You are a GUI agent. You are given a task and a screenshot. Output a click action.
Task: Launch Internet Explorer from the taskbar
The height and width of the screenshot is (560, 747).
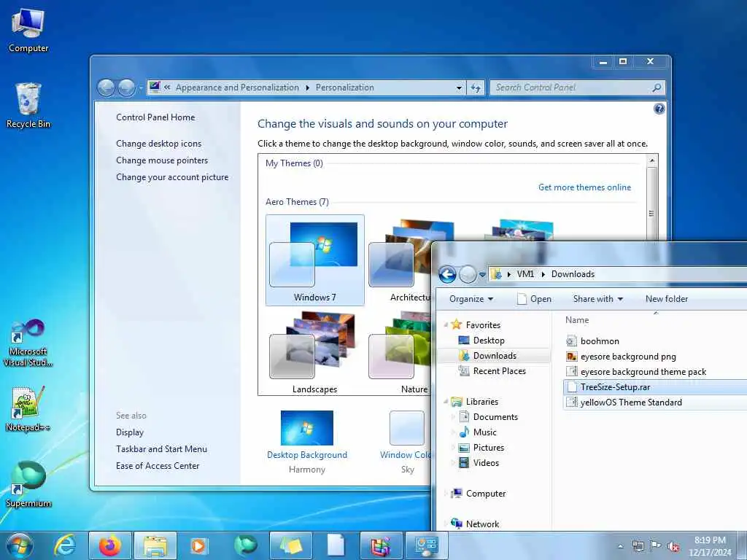[64, 545]
